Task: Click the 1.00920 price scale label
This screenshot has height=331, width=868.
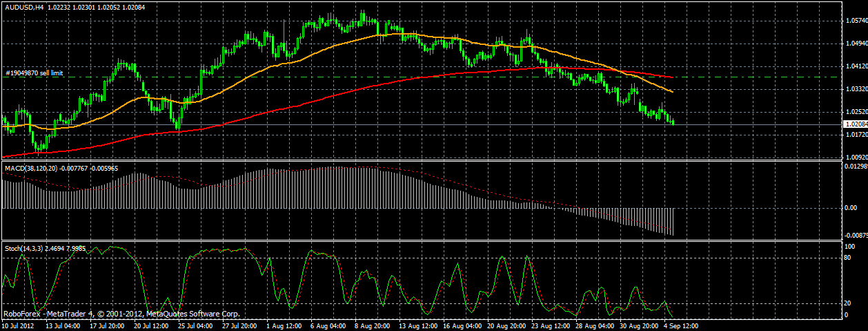Action: 856,157
